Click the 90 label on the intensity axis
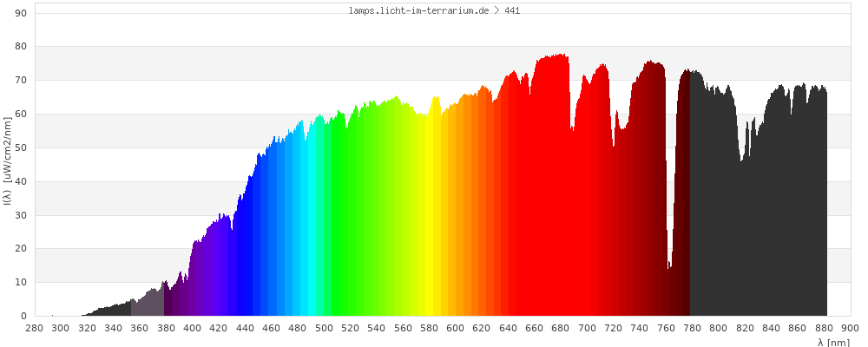The height and width of the screenshot is (347, 868). [x=21, y=13]
